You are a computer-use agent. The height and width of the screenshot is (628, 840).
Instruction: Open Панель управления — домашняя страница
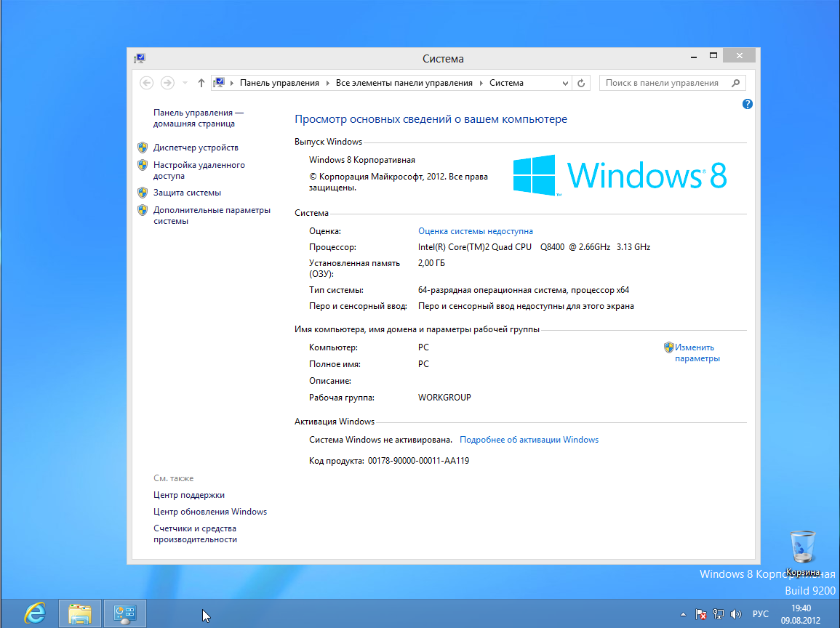(199, 118)
